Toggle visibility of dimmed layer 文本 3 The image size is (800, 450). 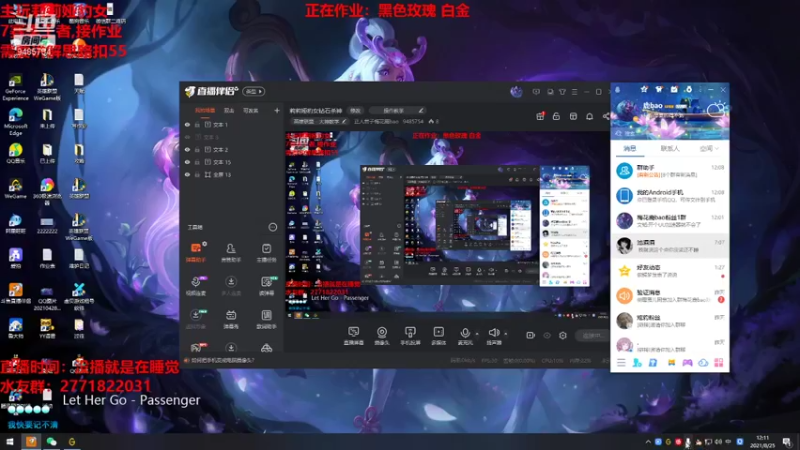pyautogui.click(x=187, y=137)
